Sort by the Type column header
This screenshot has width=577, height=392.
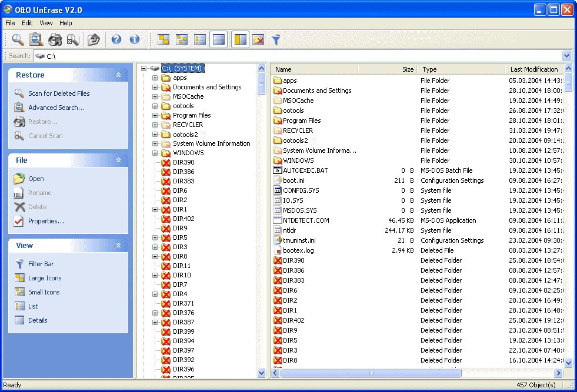(x=461, y=69)
